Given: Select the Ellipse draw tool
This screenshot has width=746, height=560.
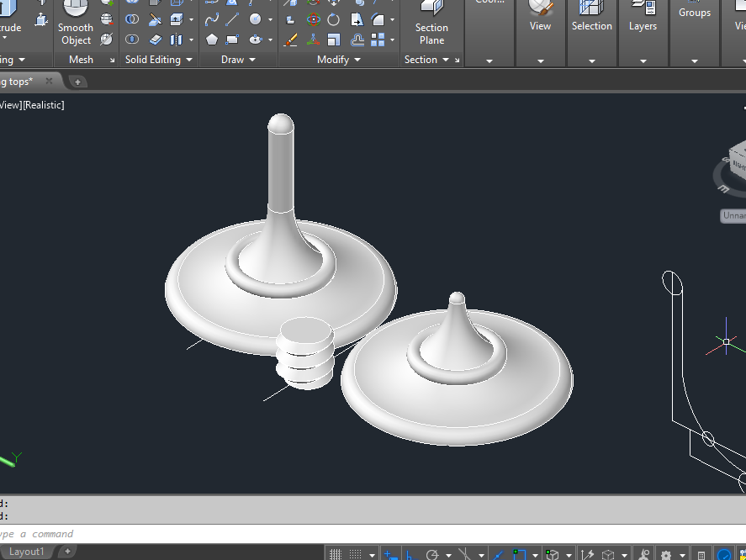Looking at the screenshot, I should tap(256, 40).
